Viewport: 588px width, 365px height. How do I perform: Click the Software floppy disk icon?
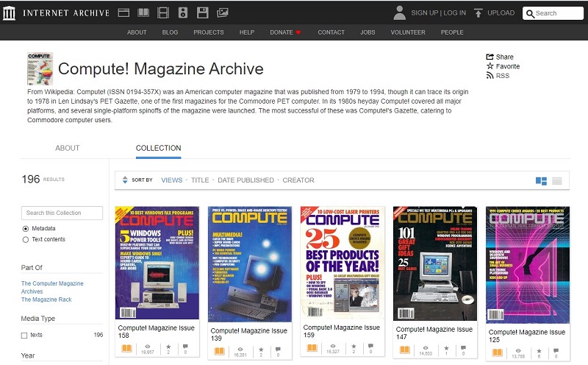202,13
